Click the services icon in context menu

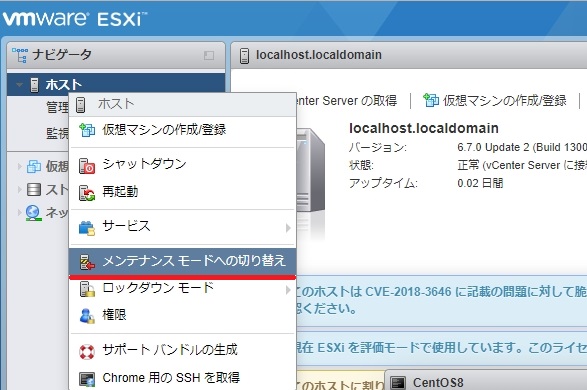pos(87,228)
